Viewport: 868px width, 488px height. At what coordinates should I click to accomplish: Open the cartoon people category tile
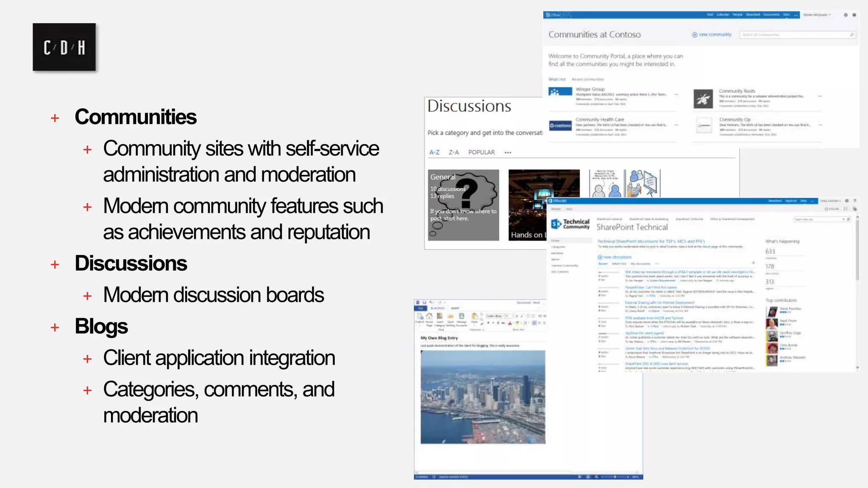pos(625,183)
